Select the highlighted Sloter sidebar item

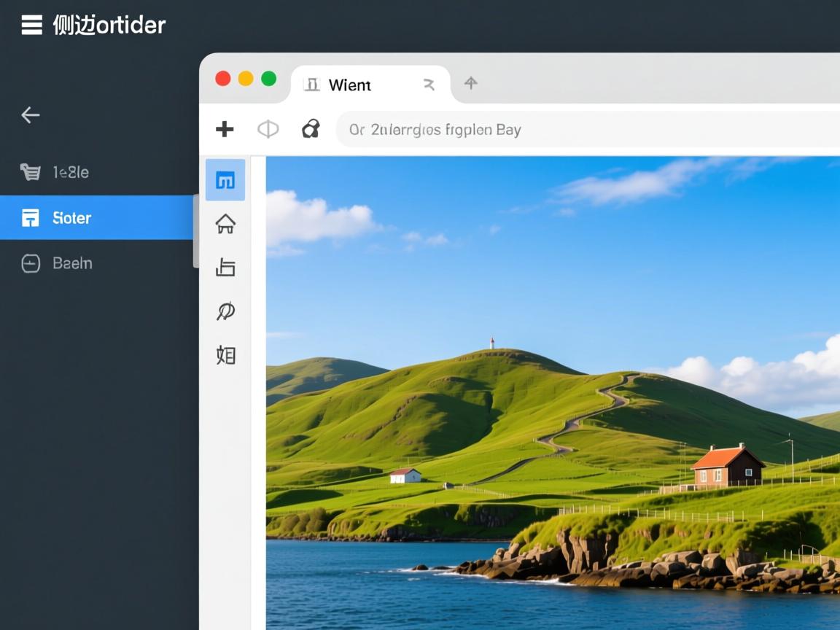[x=96, y=217]
